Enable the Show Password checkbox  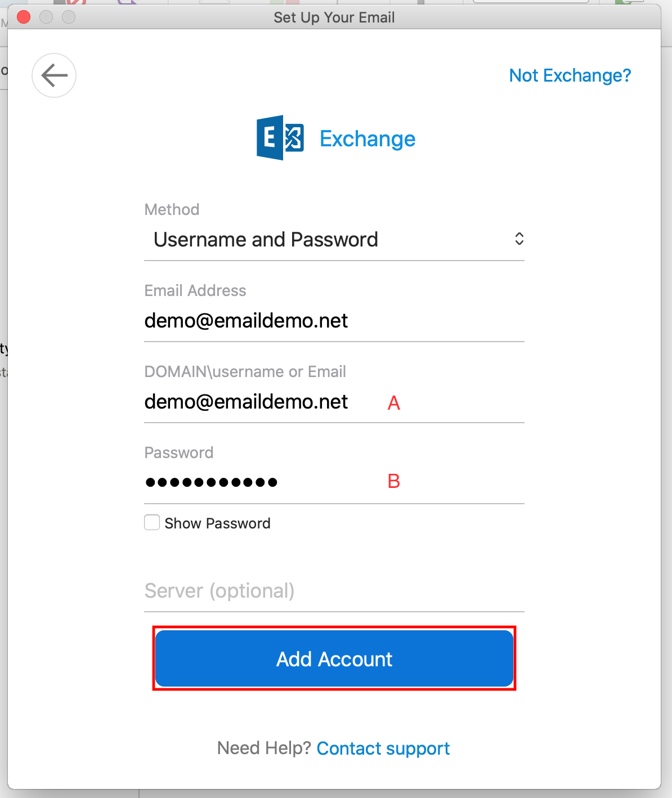[152, 523]
